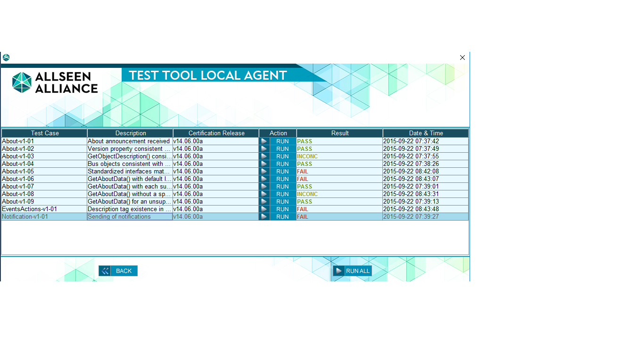Select the About-v1-06 test case cell
Image resolution: width=644 pixels, height=362 pixels.
pyautogui.click(x=44, y=179)
